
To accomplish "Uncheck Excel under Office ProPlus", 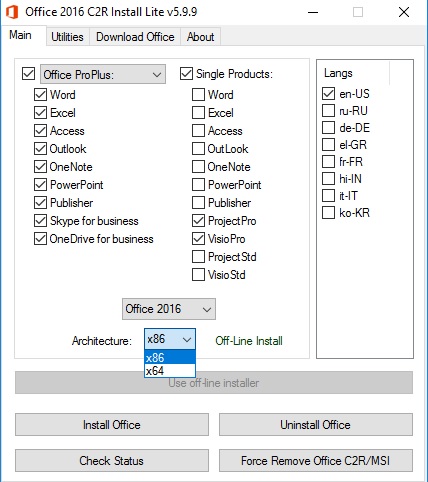I will [40, 113].
